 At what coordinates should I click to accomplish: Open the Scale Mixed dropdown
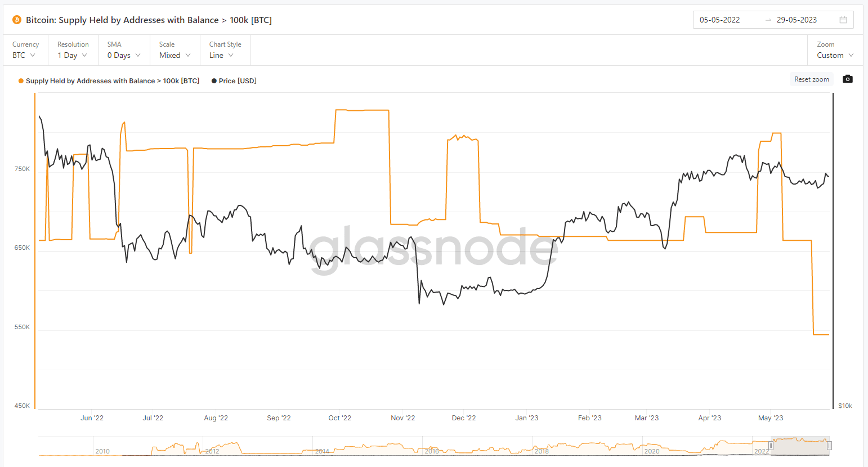pos(175,50)
